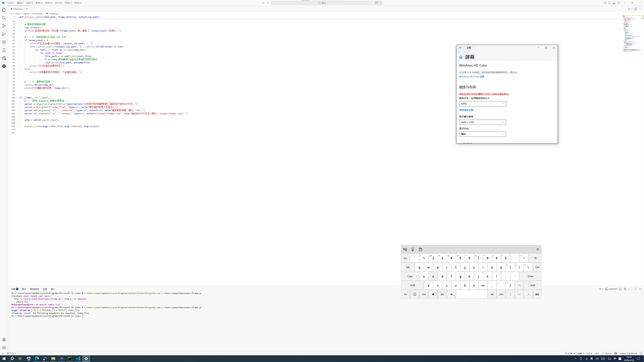Toggle the primary sidebar layout button
The height and width of the screenshot is (362, 644).
(x=610, y=3)
